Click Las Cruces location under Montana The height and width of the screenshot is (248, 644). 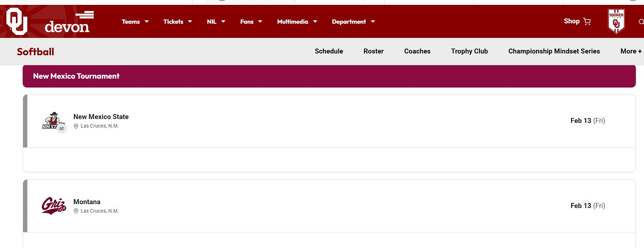pyautogui.click(x=100, y=211)
